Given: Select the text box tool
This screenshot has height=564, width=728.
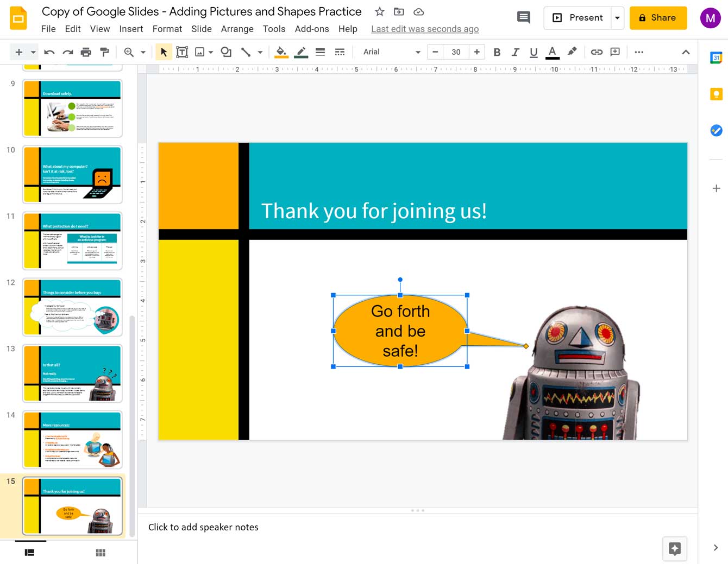Looking at the screenshot, I should [x=182, y=52].
